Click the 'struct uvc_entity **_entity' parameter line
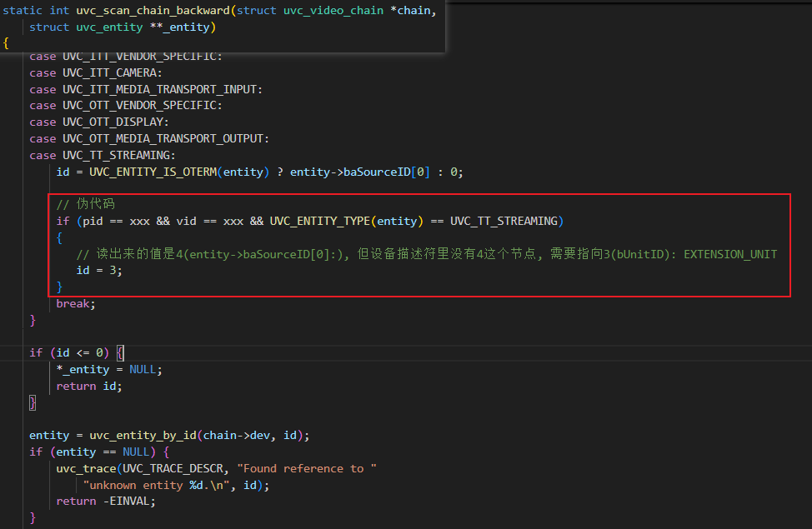The width and height of the screenshot is (812, 529). point(123,27)
